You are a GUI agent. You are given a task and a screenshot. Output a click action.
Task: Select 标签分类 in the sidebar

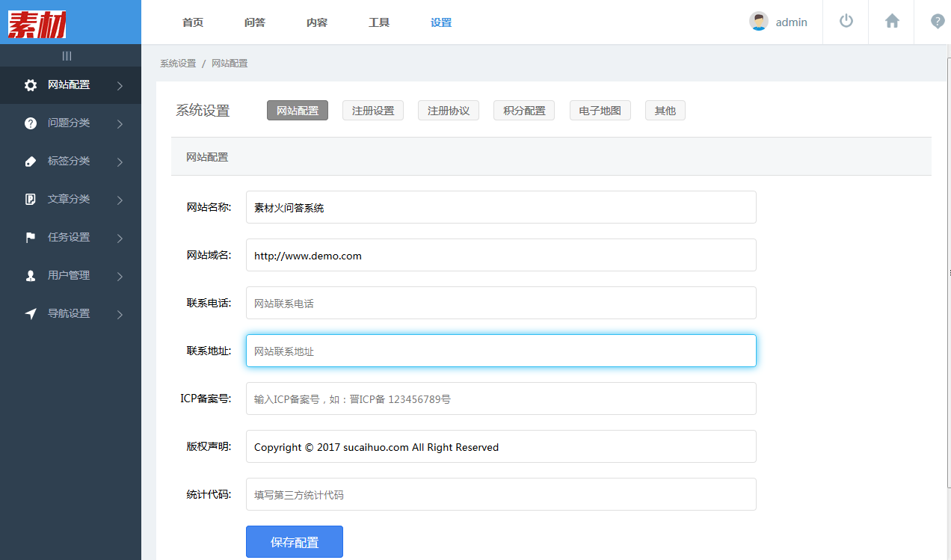pyautogui.click(x=69, y=161)
